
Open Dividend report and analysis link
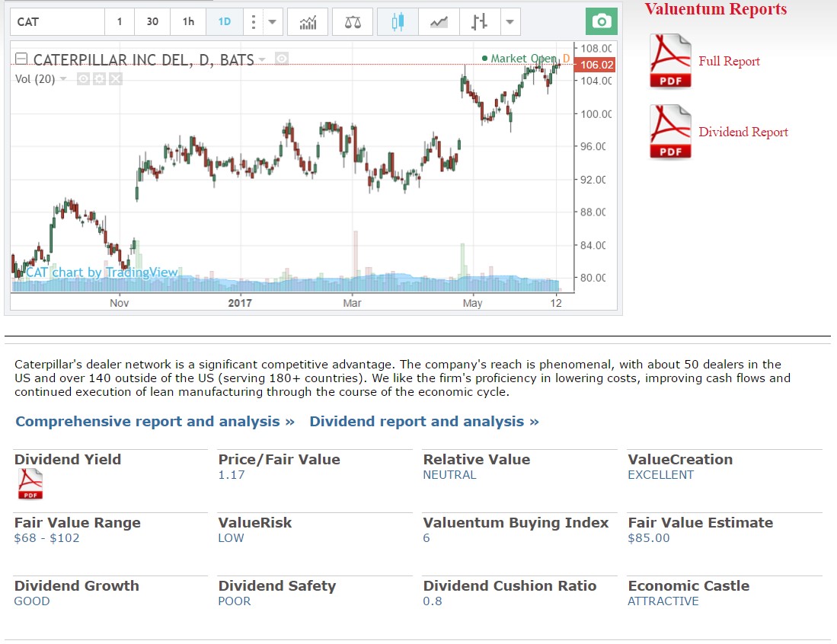[x=423, y=422]
